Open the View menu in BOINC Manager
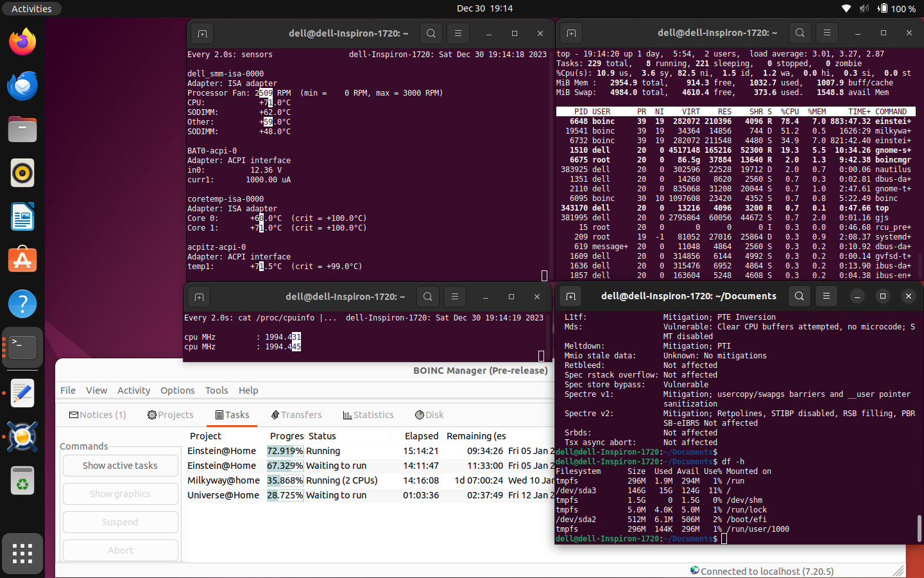Screen dimensions: 924x578 point(97,390)
